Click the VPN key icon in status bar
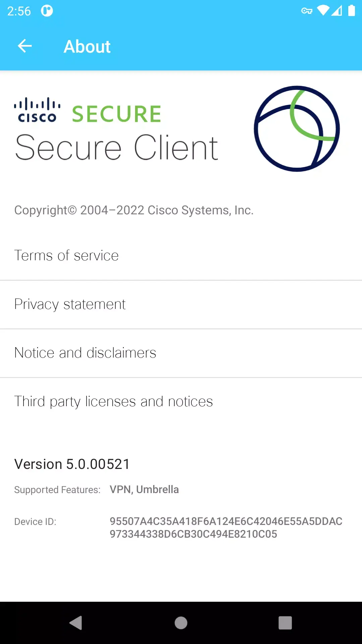Screen dimensions: 362x644 click(307, 11)
